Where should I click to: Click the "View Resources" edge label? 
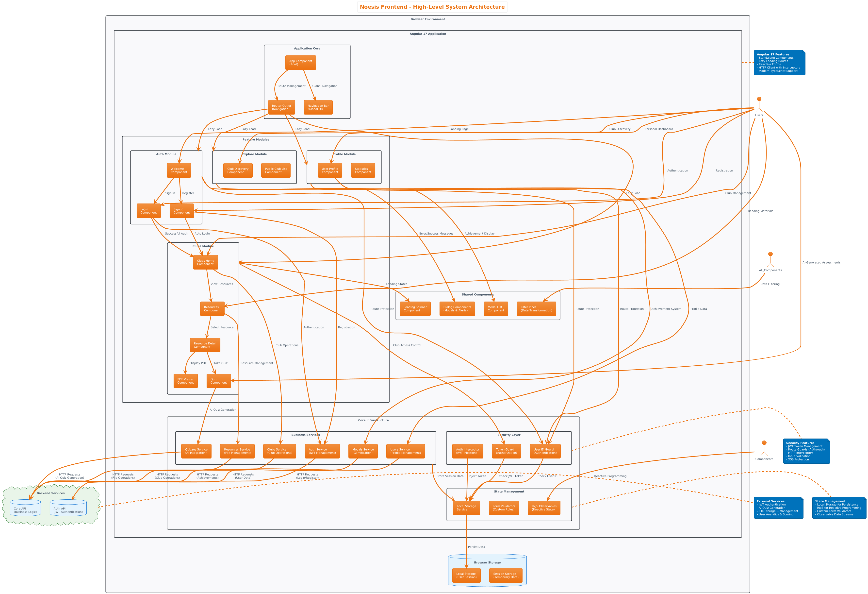click(222, 284)
